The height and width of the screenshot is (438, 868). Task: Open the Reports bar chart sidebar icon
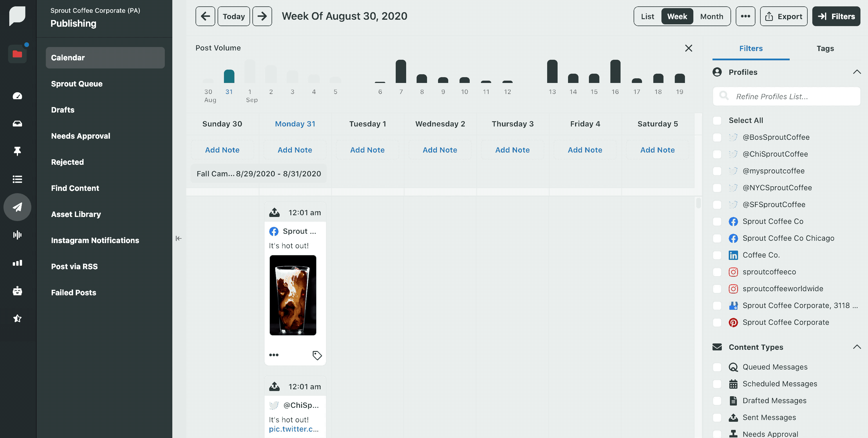coord(17,263)
